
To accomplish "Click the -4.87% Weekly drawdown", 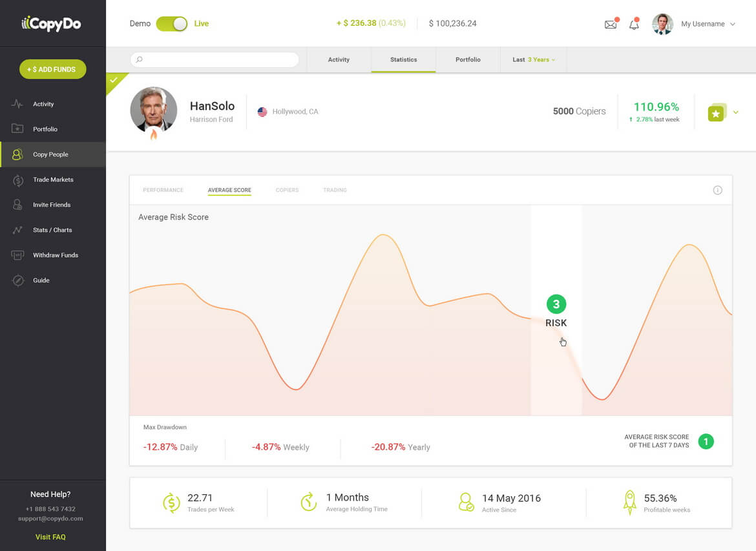I will click(x=280, y=448).
